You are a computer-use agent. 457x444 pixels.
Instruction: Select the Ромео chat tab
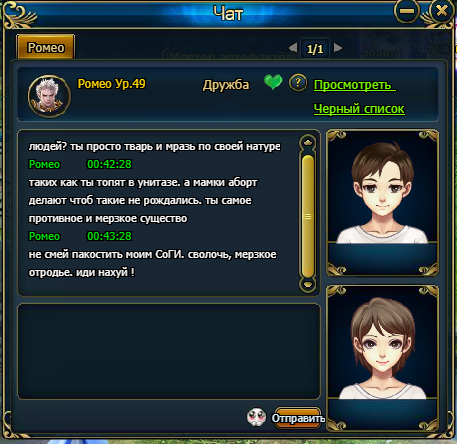46,47
